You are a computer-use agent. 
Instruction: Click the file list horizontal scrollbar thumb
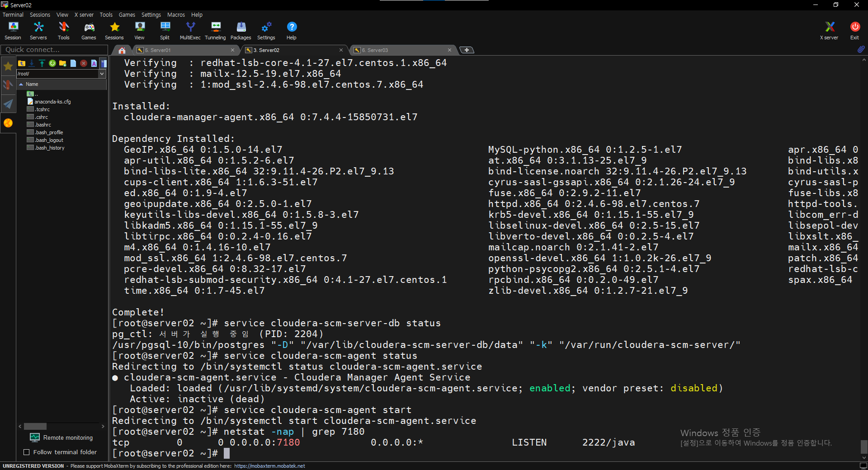pos(35,426)
